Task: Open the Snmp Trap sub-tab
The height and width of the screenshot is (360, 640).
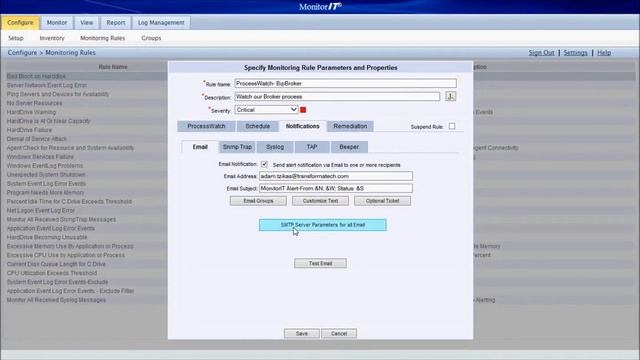Action: pyautogui.click(x=237, y=147)
